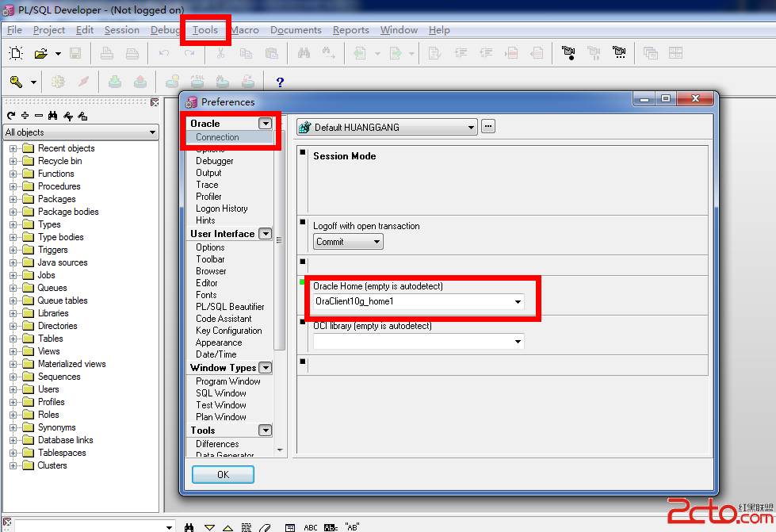
Task: Expand the Recent objects folder node
Action: point(13,148)
